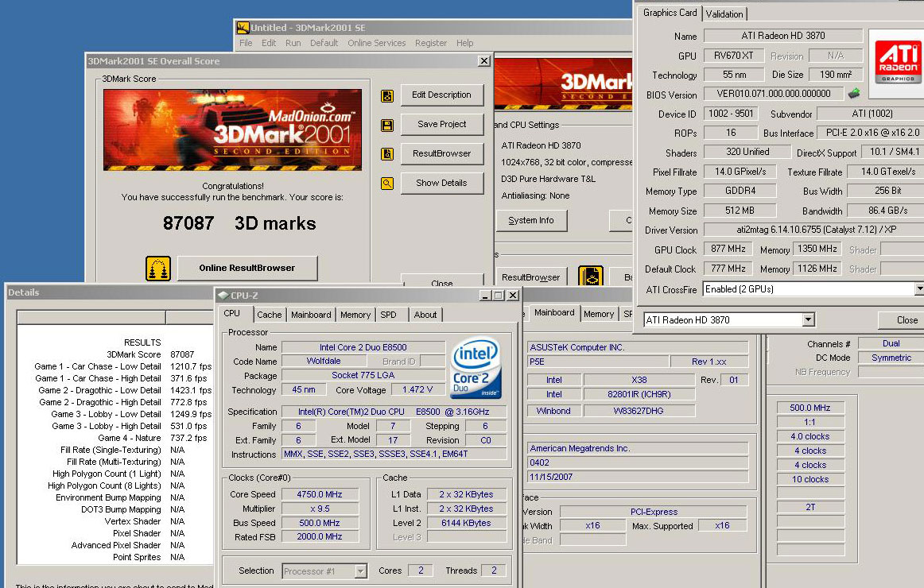924x588 pixels.
Task: Click Close button in GPU-Z window
Action: 901,320
